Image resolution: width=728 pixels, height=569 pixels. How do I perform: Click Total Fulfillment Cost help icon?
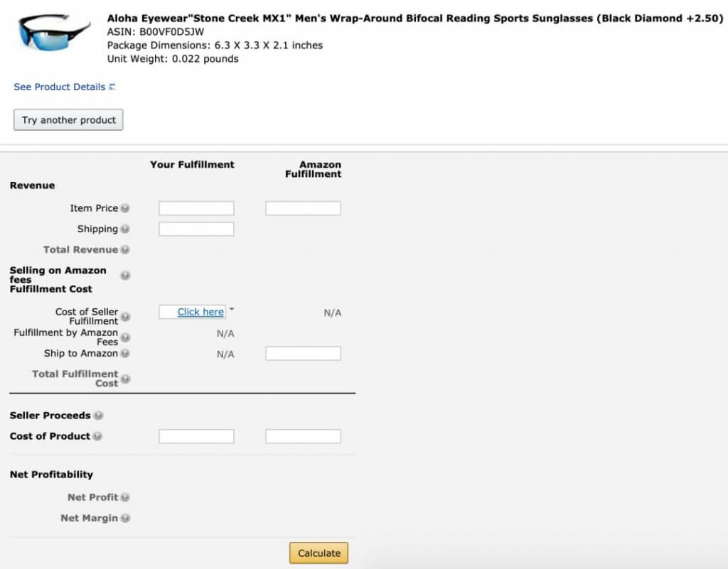(x=125, y=379)
